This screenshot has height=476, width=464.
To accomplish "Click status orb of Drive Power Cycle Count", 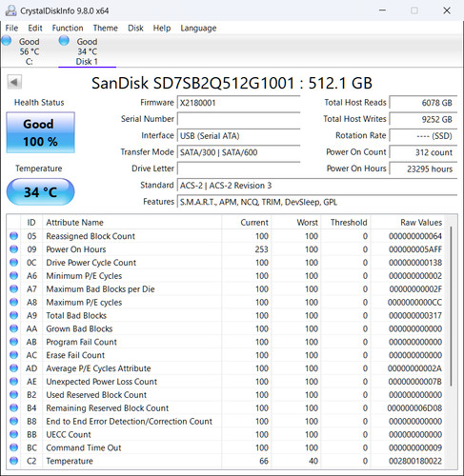I will (13, 263).
